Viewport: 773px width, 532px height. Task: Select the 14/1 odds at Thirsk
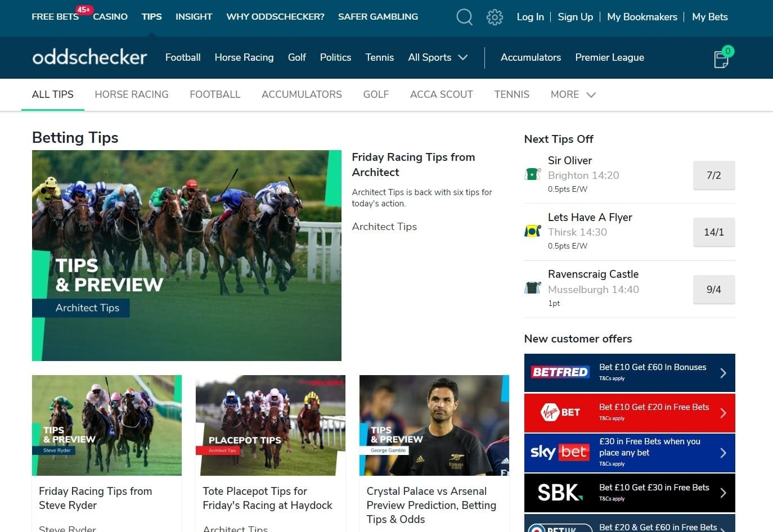click(x=713, y=232)
